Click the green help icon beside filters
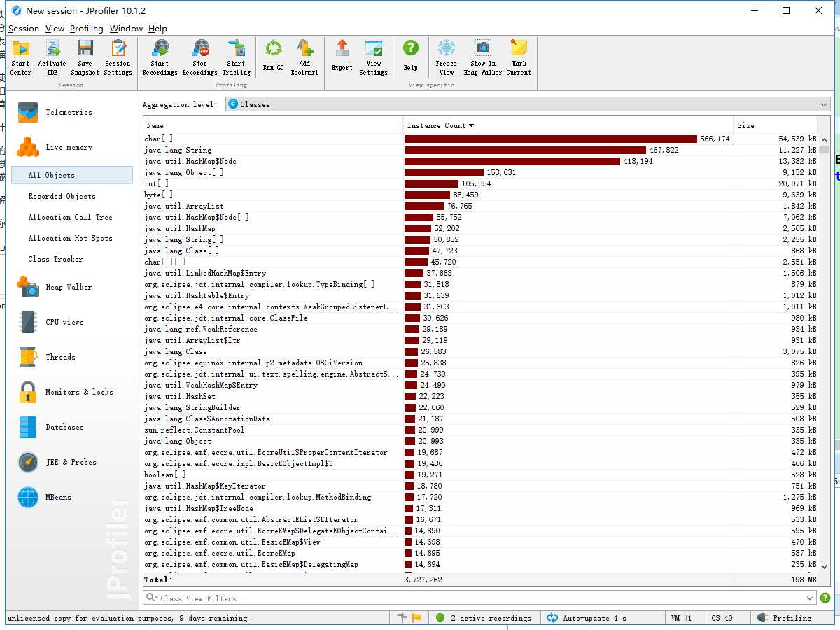Screen dimensions: 840x630 tap(825, 598)
